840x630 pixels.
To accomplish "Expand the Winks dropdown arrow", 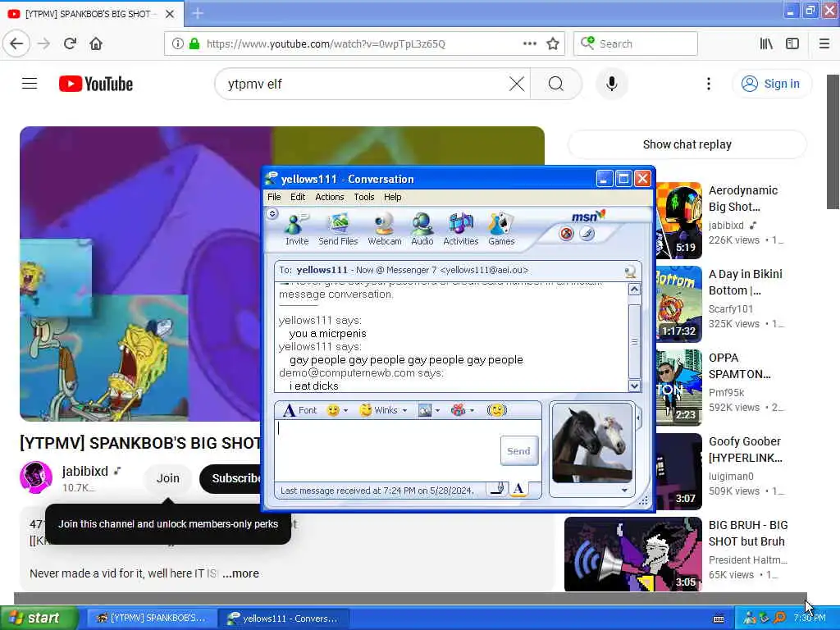I will pyautogui.click(x=404, y=411).
